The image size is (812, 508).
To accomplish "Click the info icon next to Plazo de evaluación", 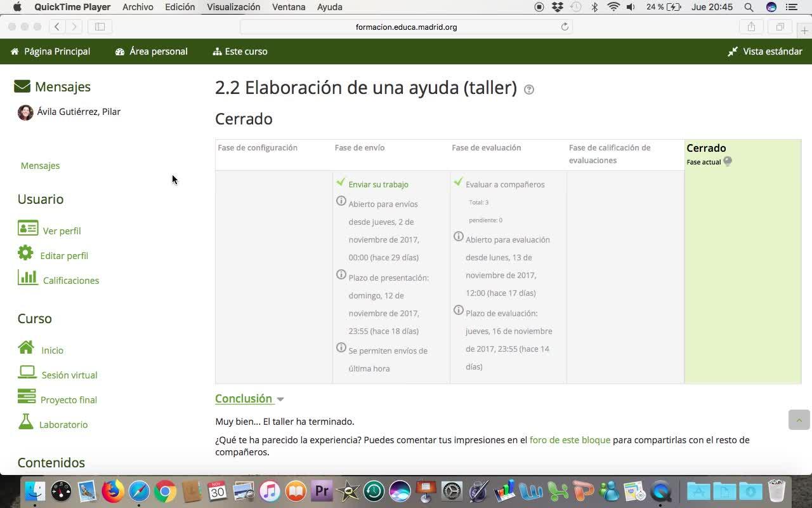I will click(x=459, y=311).
